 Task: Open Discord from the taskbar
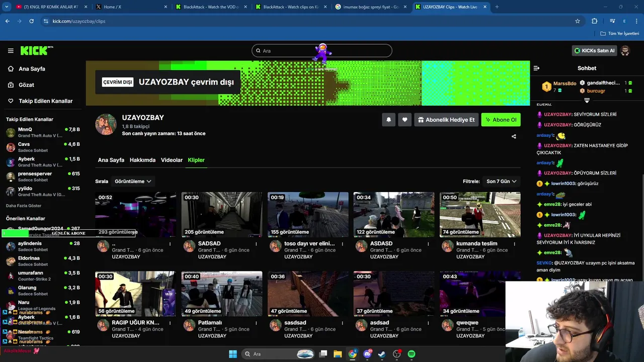coord(367,354)
